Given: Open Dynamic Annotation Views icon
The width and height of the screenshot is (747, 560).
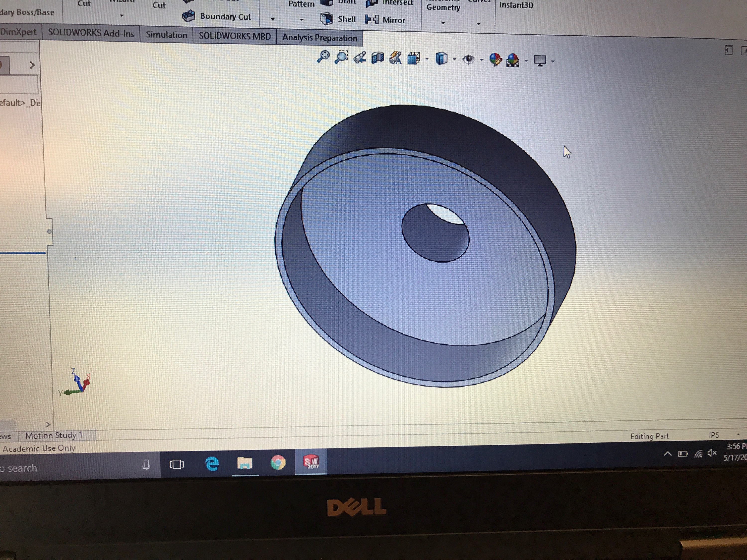Looking at the screenshot, I should click(x=395, y=58).
